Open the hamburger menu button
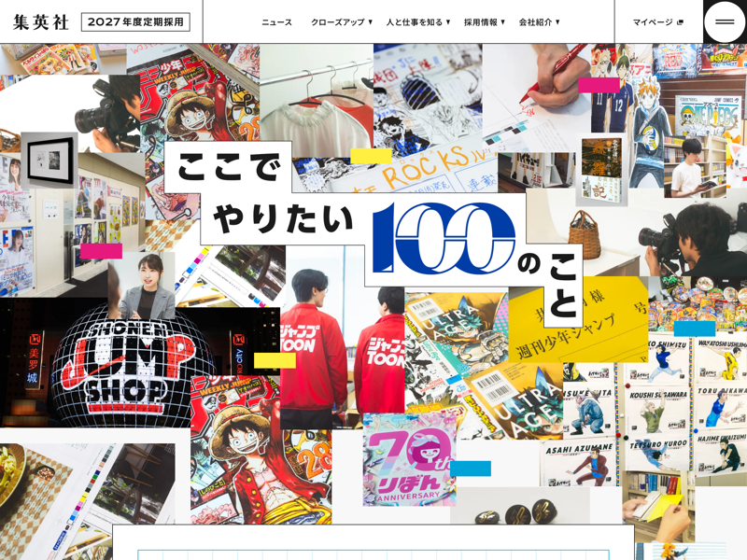Viewport: 747px width, 560px height. 725,21
